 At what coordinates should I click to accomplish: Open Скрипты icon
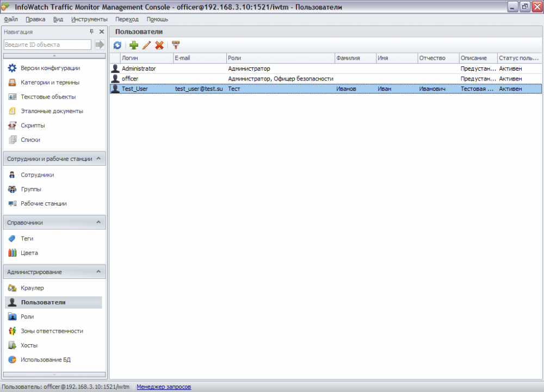12,126
